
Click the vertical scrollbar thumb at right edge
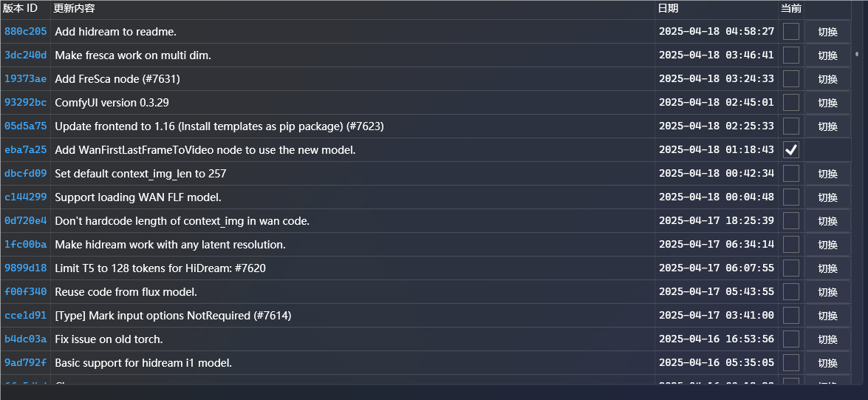coord(857,54)
